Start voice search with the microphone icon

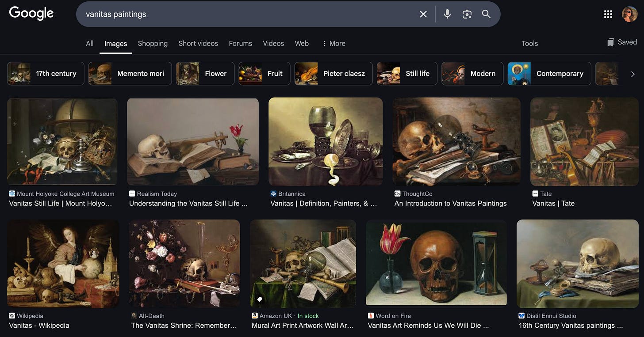pyautogui.click(x=447, y=14)
